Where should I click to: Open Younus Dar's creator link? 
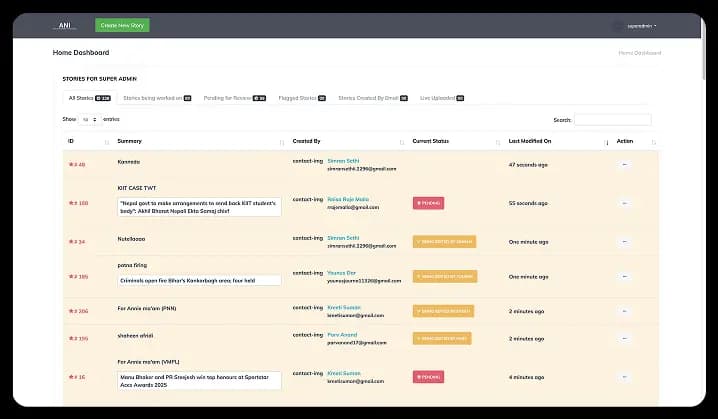click(341, 272)
